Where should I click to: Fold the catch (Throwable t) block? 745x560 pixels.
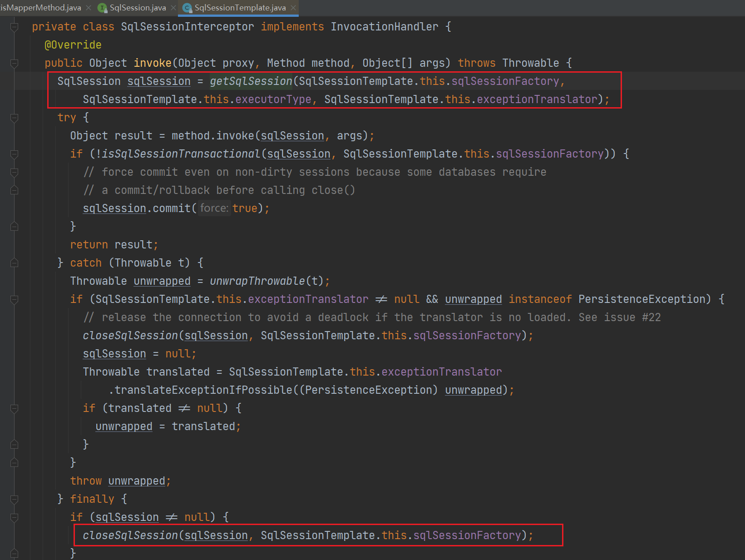[x=15, y=263]
